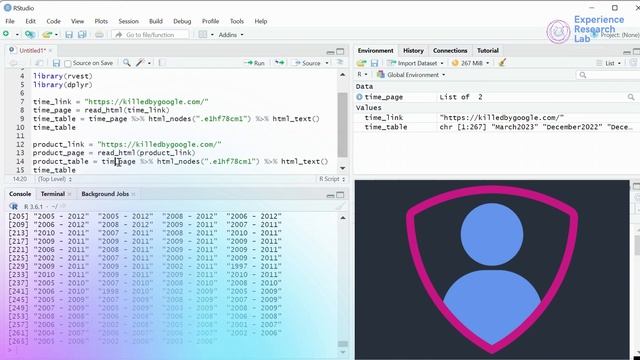Open the Profile menu
Screen dimensions: 640x360
211,21
